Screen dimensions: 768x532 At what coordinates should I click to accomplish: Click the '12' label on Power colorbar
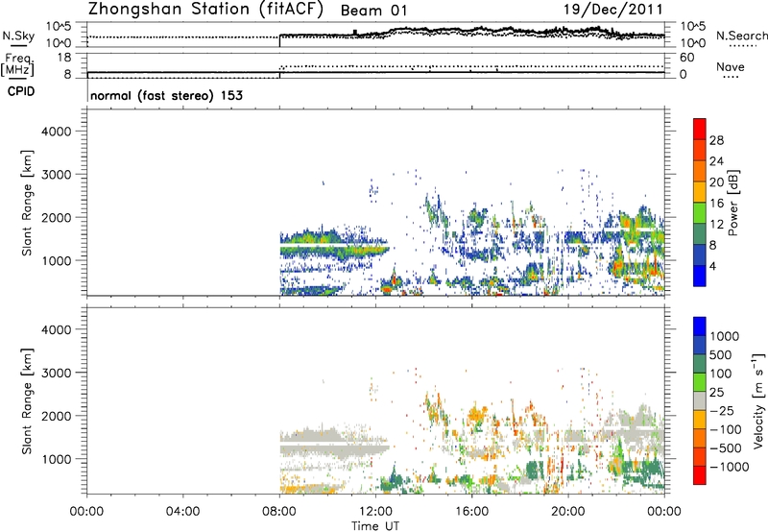716,225
